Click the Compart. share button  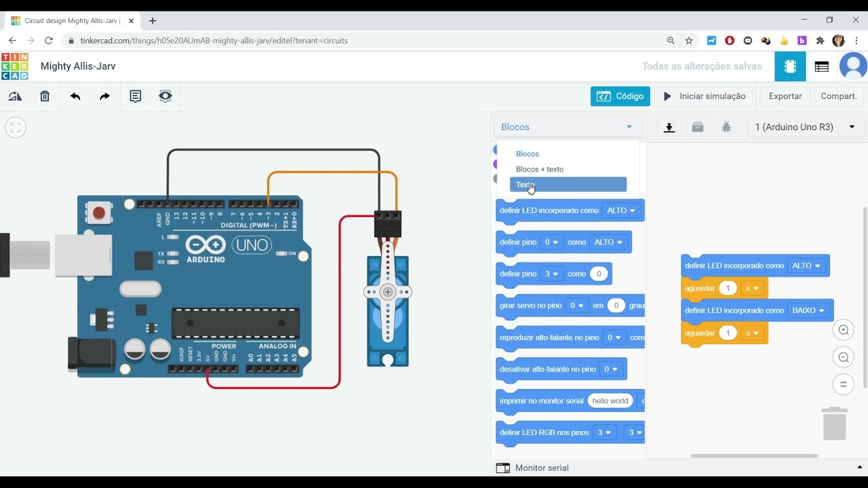(839, 96)
